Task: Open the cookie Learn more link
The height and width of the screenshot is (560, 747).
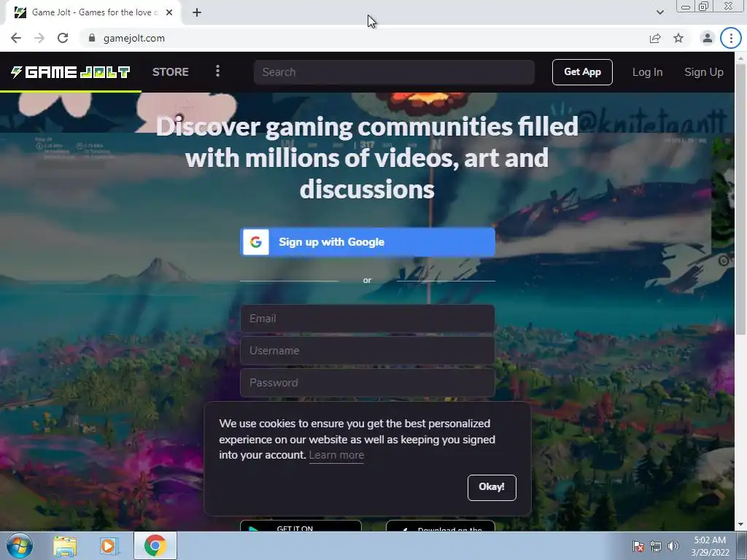Action: tap(336, 455)
